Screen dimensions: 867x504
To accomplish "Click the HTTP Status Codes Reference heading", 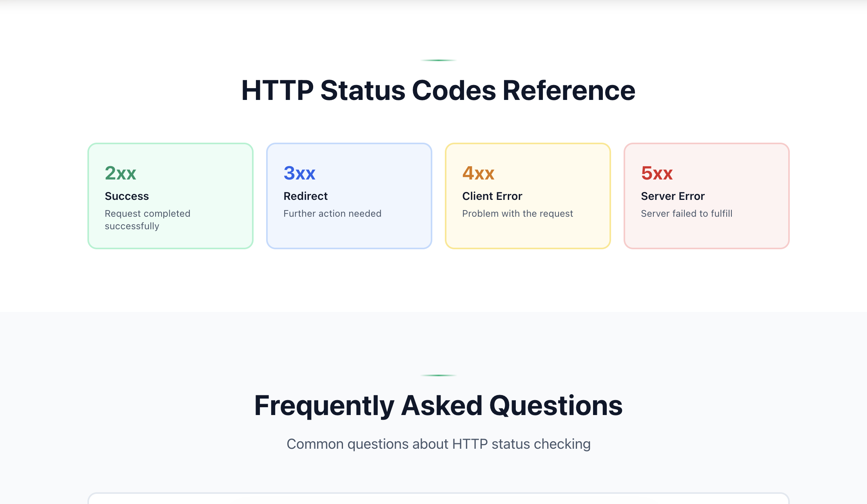I will point(439,90).
